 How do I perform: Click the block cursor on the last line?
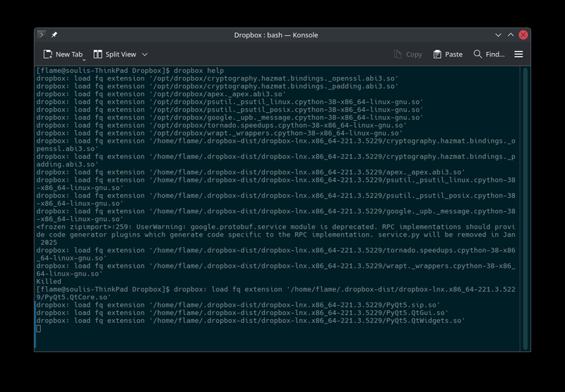click(39, 328)
